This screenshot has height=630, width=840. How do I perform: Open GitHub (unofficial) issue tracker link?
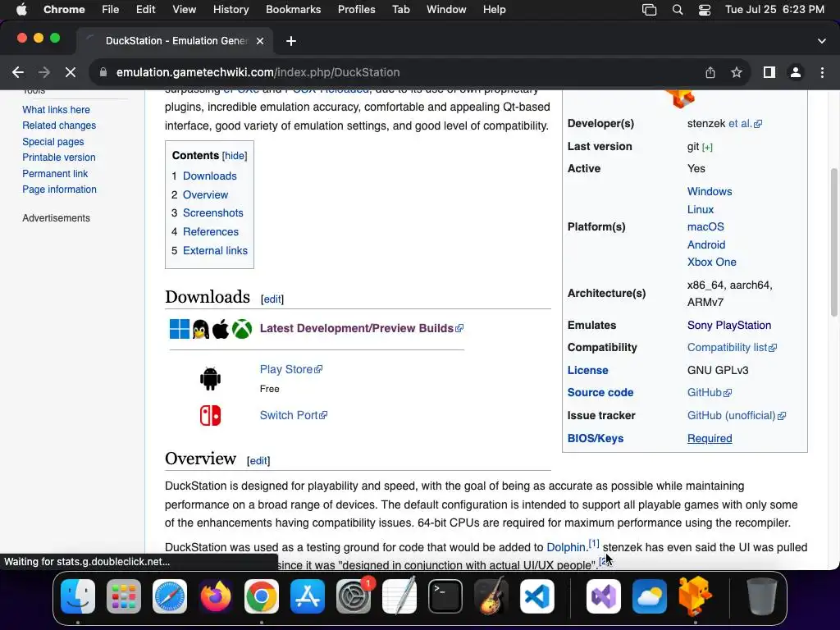tap(736, 415)
